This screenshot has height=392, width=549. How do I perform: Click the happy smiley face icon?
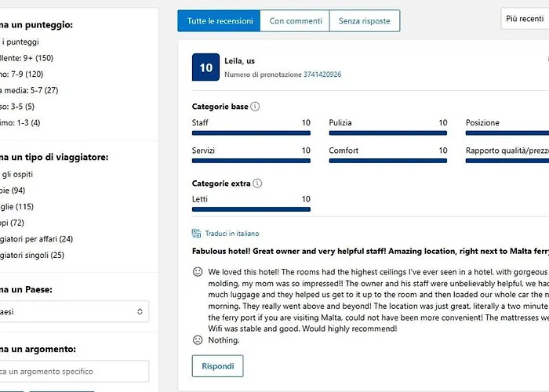click(x=198, y=272)
